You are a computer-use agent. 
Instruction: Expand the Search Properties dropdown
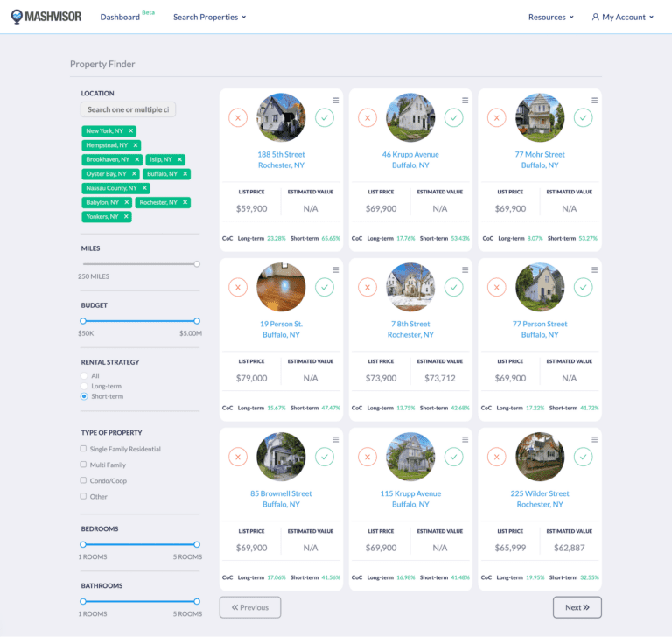(x=209, y=17)
